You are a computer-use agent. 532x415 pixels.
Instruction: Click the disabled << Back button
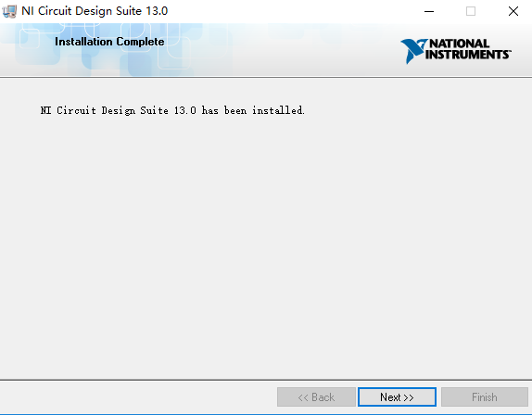point(316,397)
